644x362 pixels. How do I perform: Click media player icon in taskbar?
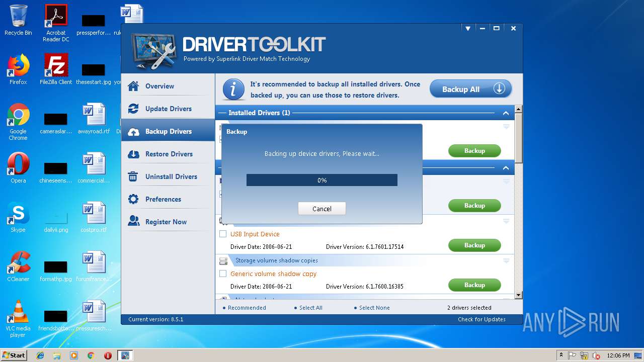pyautogui.click(x=74, y=355)
